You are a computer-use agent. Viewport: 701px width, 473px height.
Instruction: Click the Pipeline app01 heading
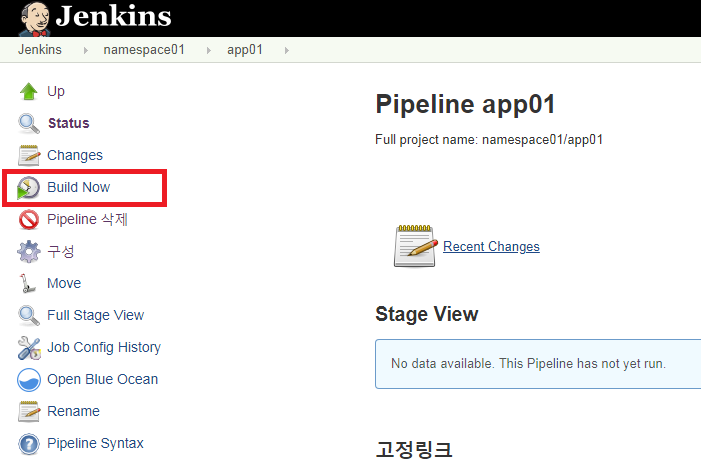click(465, 105)
